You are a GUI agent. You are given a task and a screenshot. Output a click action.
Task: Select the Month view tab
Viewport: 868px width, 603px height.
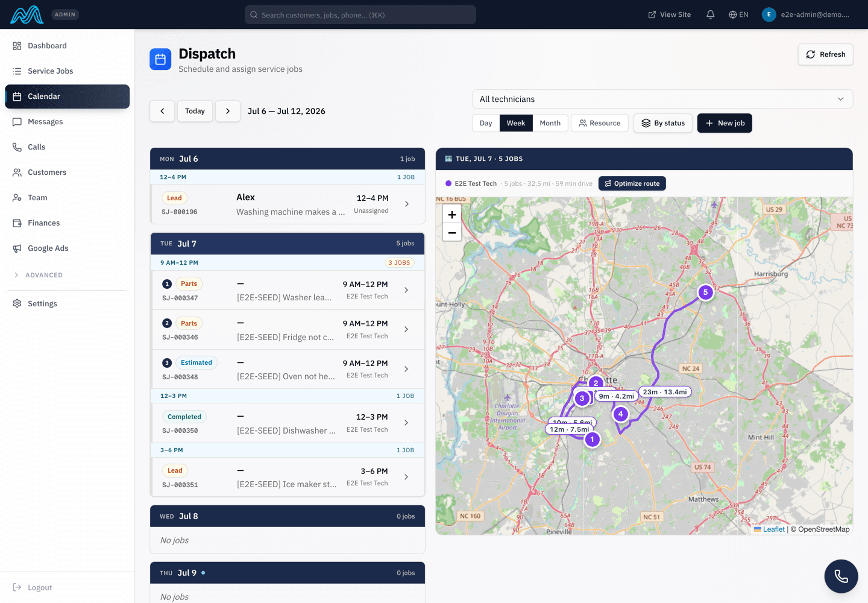[x=550, y=123]
